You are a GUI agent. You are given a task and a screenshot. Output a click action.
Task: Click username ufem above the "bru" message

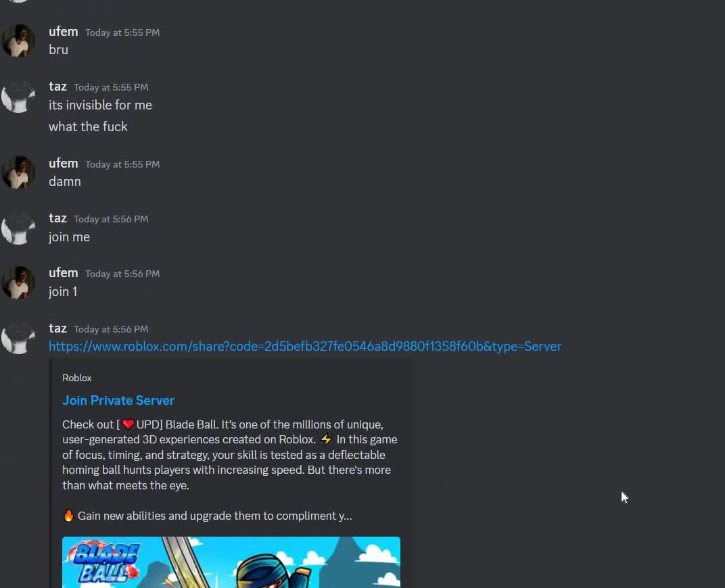(64, 32)
